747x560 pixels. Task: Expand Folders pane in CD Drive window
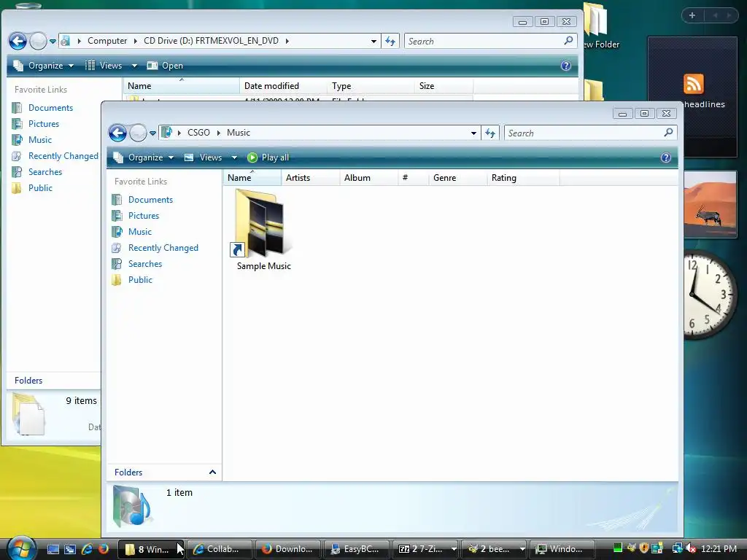click(54, 381)
